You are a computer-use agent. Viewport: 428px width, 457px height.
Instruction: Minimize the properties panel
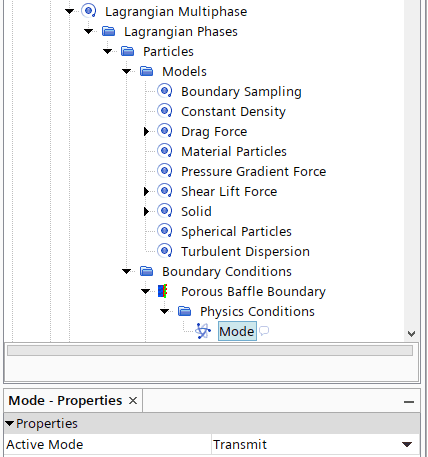[x=409, y=402]
